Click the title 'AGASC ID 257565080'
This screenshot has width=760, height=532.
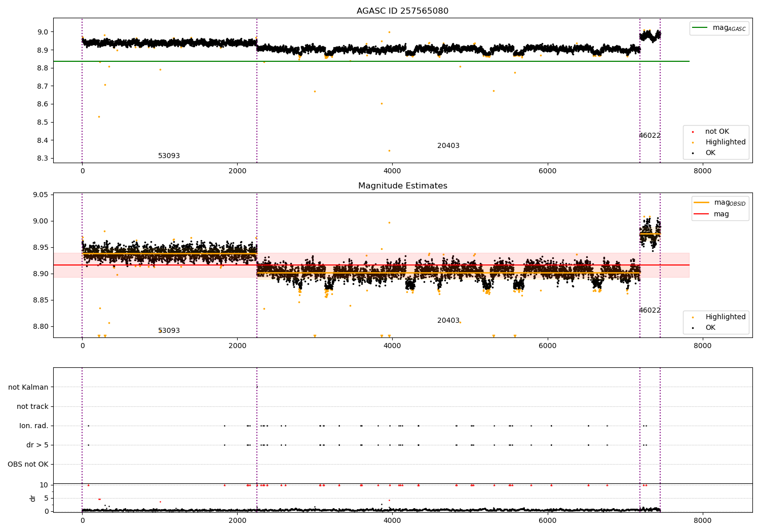[402, 11]
